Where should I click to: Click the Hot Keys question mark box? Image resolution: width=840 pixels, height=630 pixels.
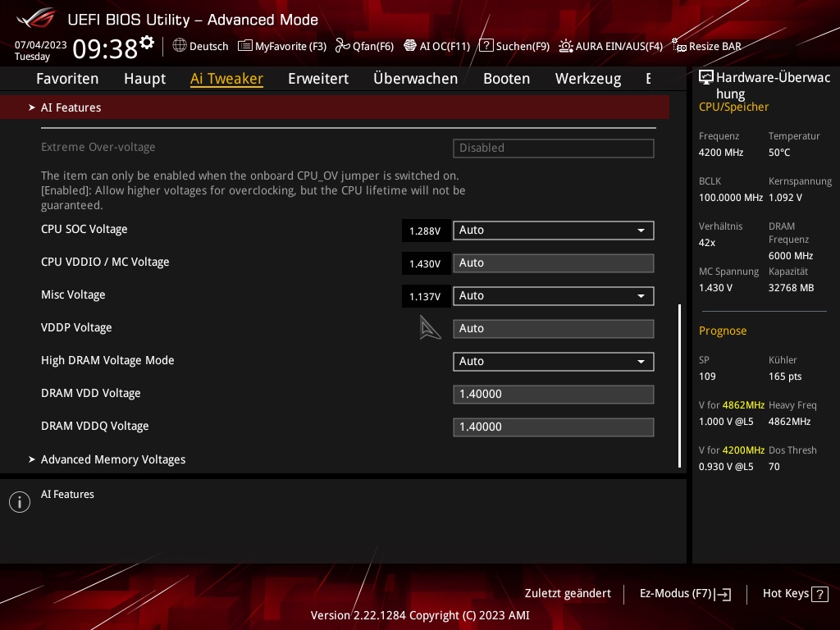819,594
